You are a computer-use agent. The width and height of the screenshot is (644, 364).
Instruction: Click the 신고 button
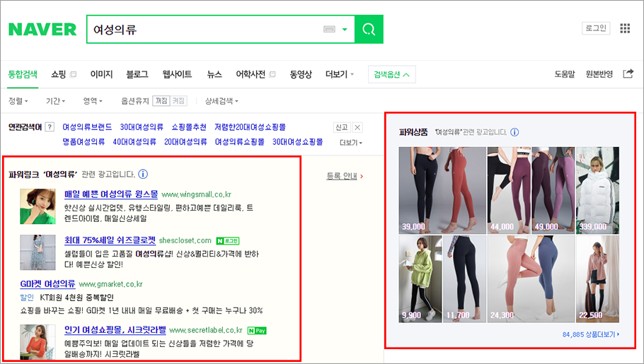(342, 127)
